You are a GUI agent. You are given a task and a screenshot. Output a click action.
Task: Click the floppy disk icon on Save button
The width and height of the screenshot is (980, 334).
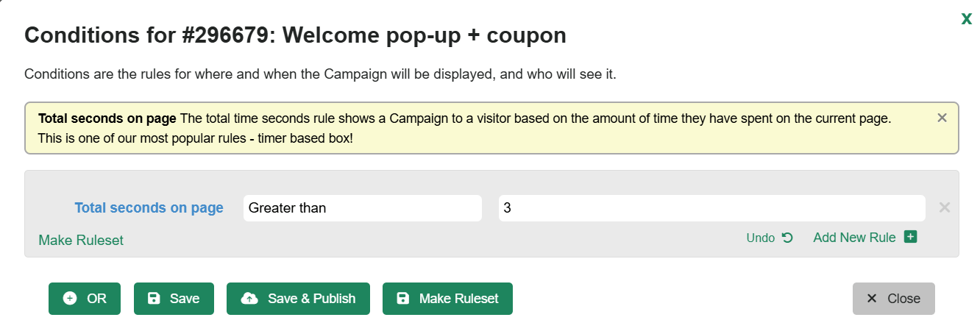(x=154, y=299)
